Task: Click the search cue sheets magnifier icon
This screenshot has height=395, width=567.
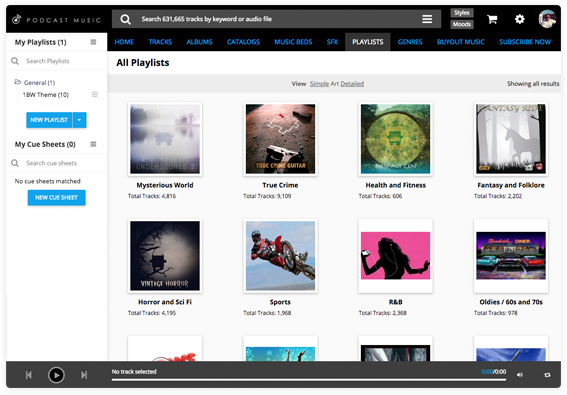Action: [x=15, y=163]
